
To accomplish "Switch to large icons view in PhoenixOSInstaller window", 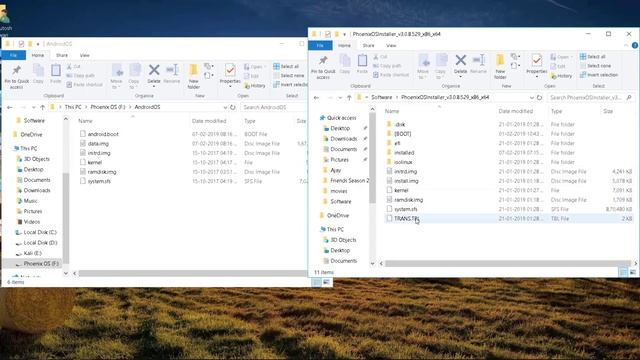I will (x=633, y=272).
